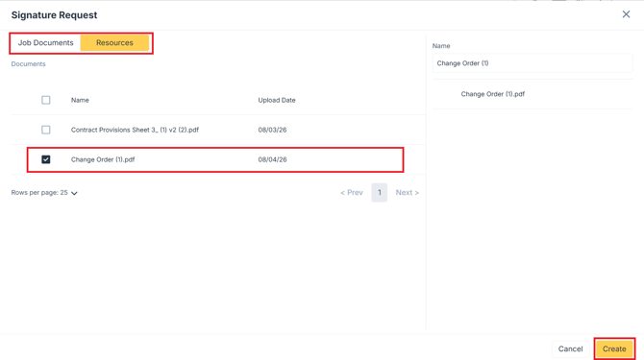The image size is (644, 360).
Task: Click Create to make signature request
Action: [614, 348]
